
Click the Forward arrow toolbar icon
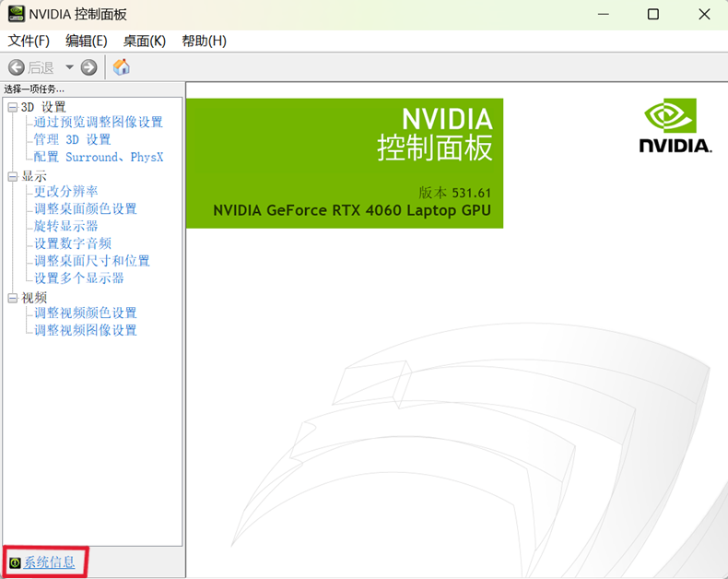[88, 67]
